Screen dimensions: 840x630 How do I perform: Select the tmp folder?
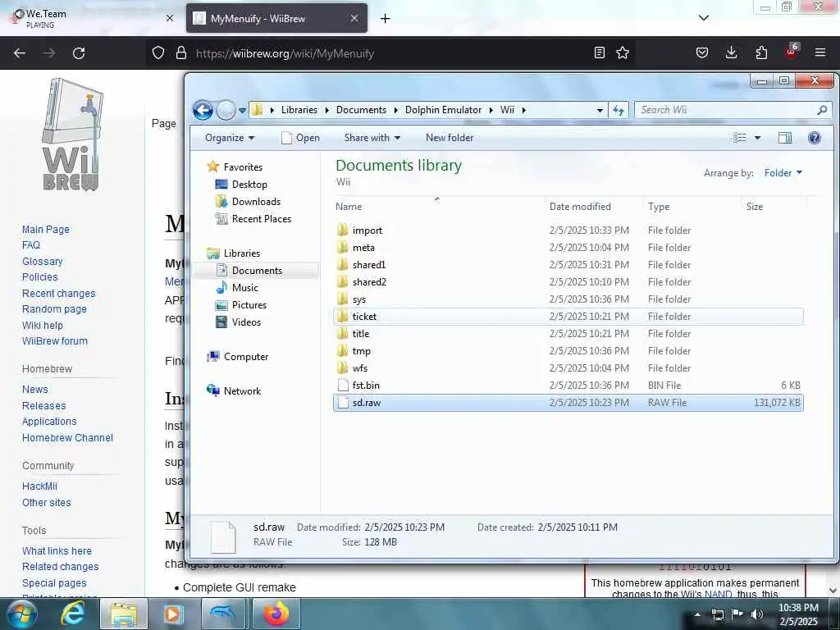[x=568, y=351]
